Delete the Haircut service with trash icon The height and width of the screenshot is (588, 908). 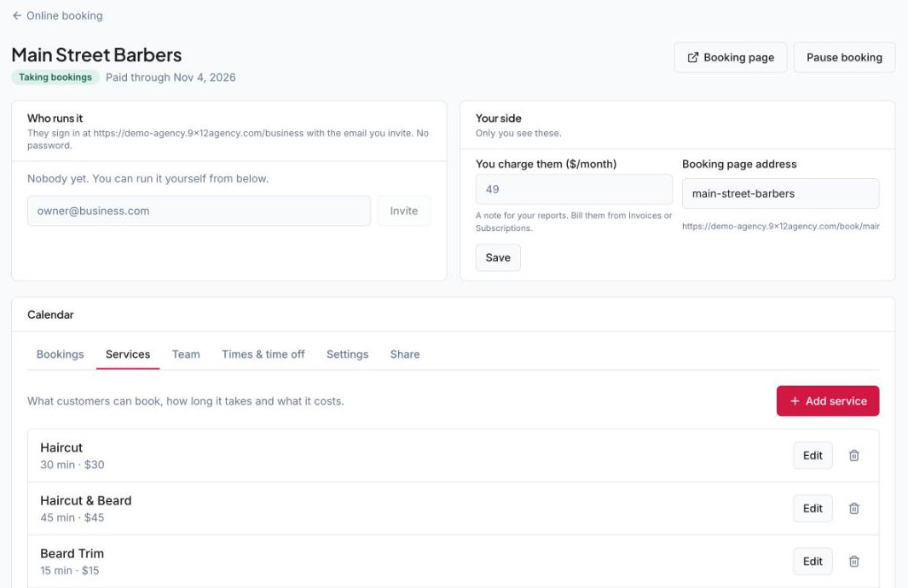tap(853, 455)
